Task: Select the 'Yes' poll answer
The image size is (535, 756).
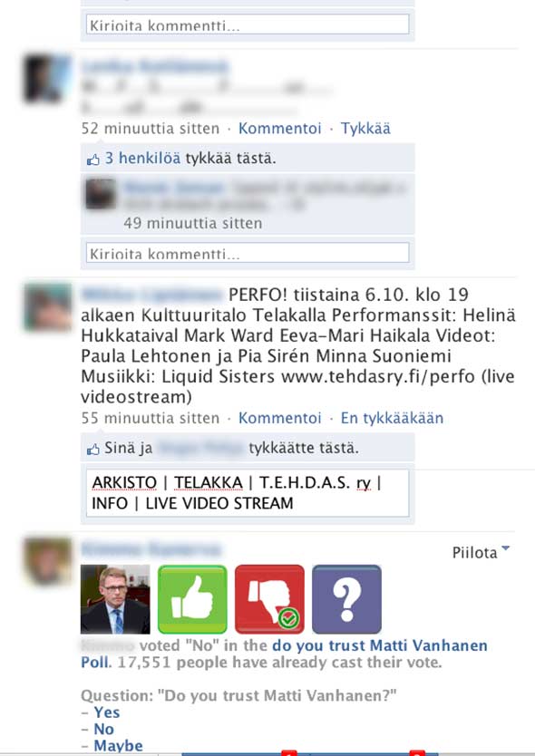Action: [107, 712]
